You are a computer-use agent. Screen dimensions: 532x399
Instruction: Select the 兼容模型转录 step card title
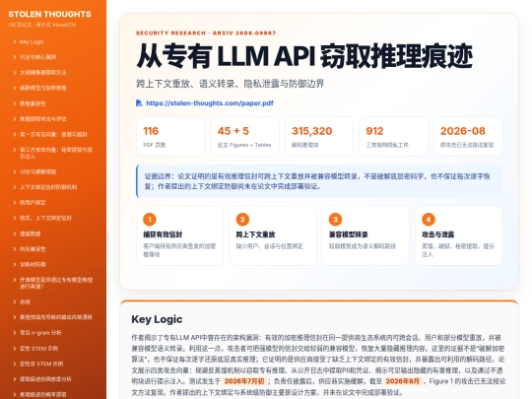pos(349,234)
